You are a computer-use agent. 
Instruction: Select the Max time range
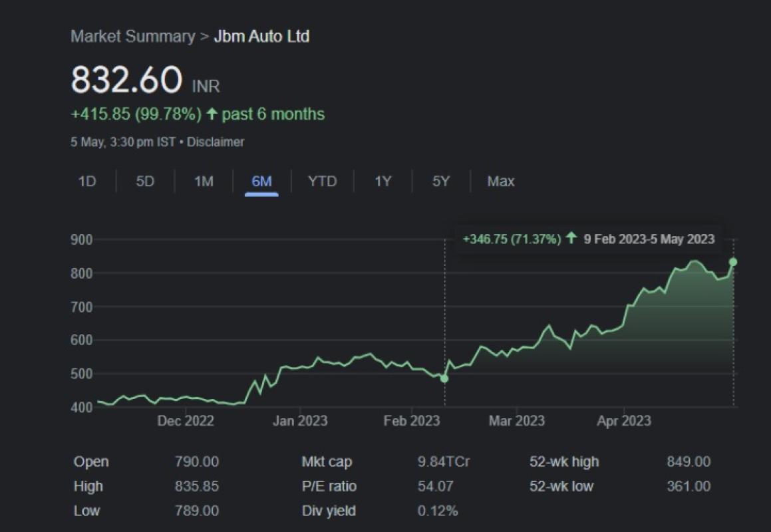(x=500, y=182)
